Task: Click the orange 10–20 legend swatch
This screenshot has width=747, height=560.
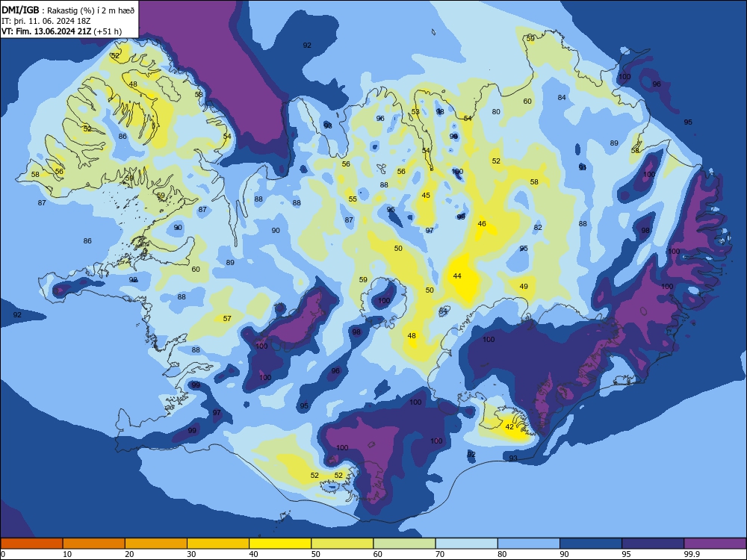Action: pyautogui.click(x=94, y=544)
